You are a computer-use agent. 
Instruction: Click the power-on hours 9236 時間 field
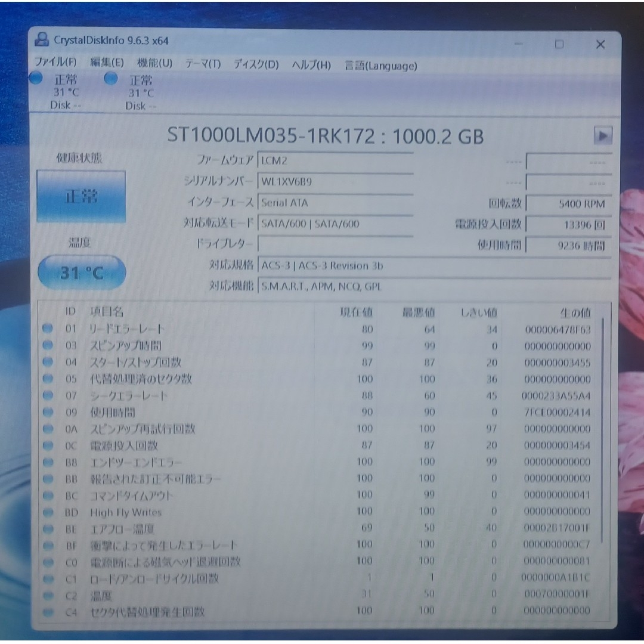pos(569,246)
